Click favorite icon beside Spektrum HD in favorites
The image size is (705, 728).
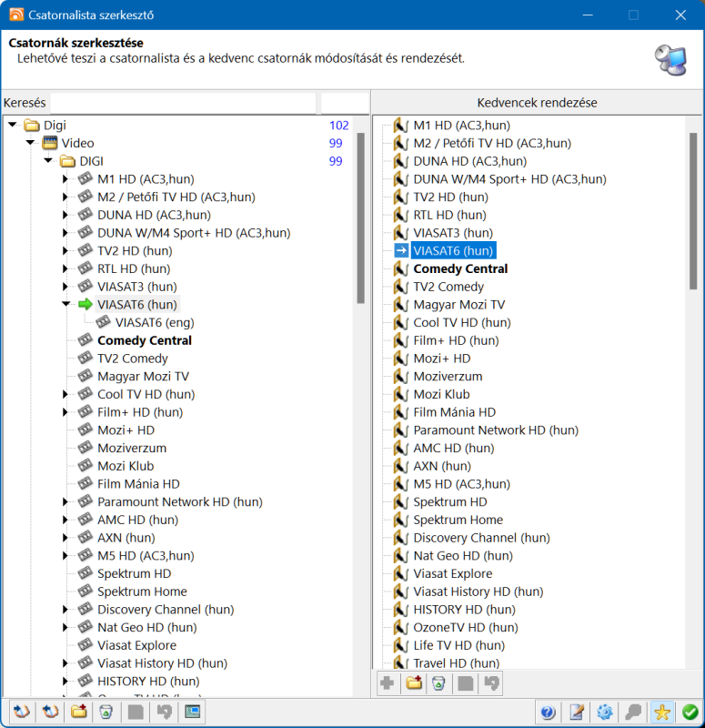tap(400, 502)
